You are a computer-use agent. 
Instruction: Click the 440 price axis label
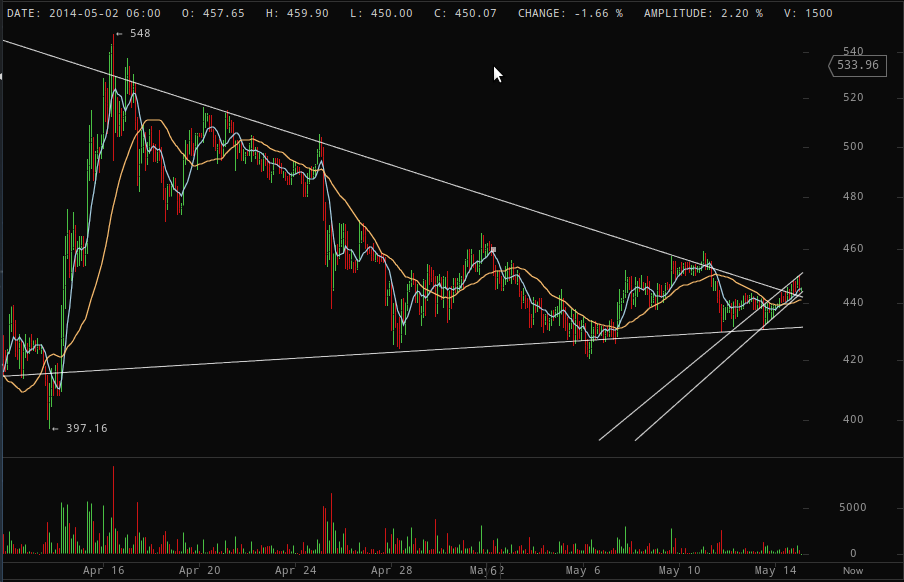tap(853, 302)
